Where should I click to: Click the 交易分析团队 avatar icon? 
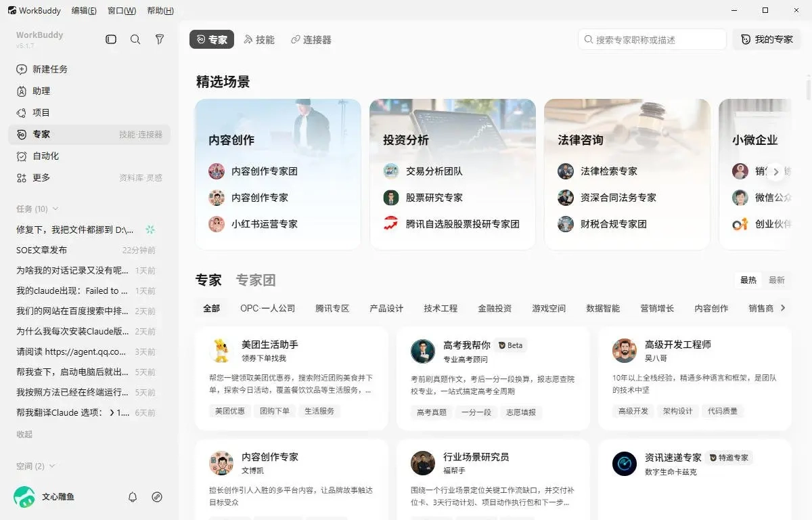(x=391, y=171)
